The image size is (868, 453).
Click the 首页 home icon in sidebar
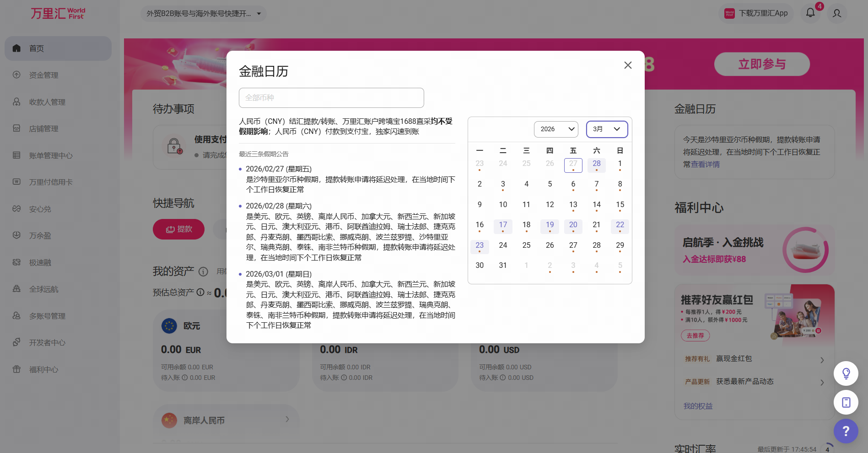[16, 48]
